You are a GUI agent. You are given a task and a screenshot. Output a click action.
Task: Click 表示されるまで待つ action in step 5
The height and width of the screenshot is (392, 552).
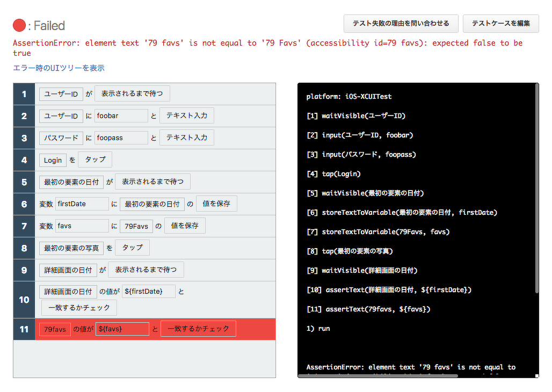[x=152, y=182]
